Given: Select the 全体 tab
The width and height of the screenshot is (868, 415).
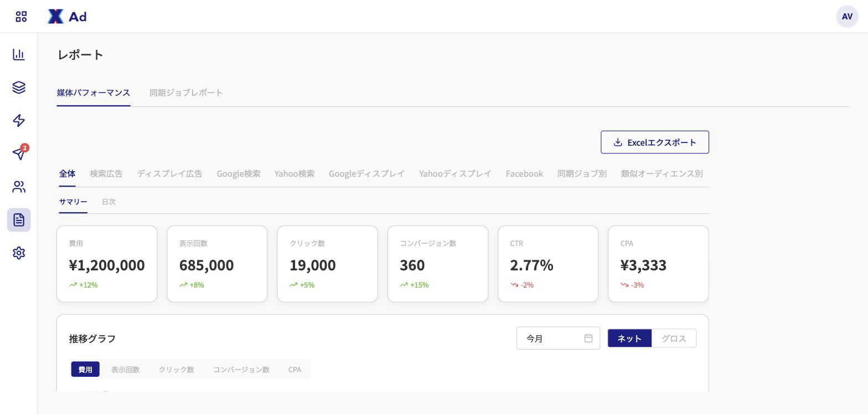Looking at the screenshot, I should (x=68, y=173).
